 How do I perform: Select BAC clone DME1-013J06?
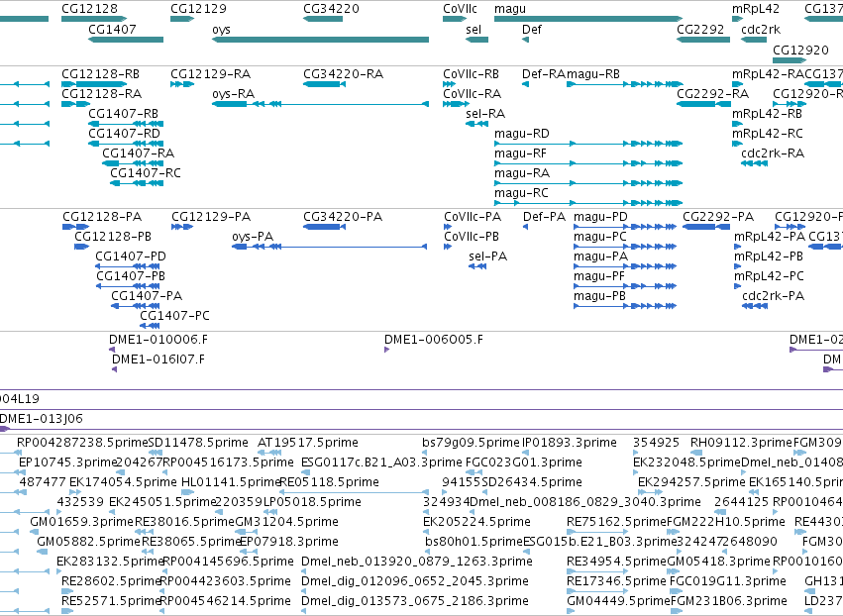click(x=42, y=419)
